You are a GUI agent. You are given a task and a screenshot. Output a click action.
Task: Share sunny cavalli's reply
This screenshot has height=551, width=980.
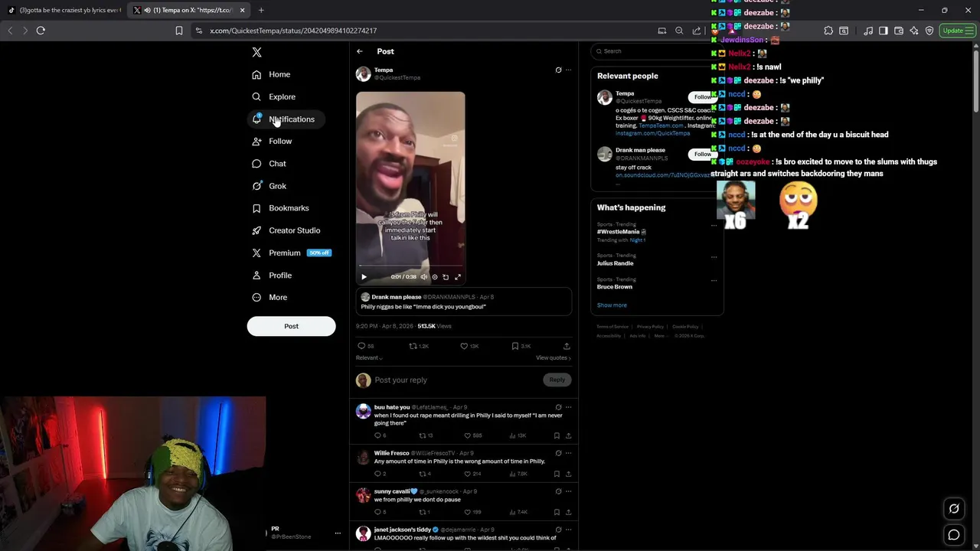pyautogui.click(x=568, y=512)
